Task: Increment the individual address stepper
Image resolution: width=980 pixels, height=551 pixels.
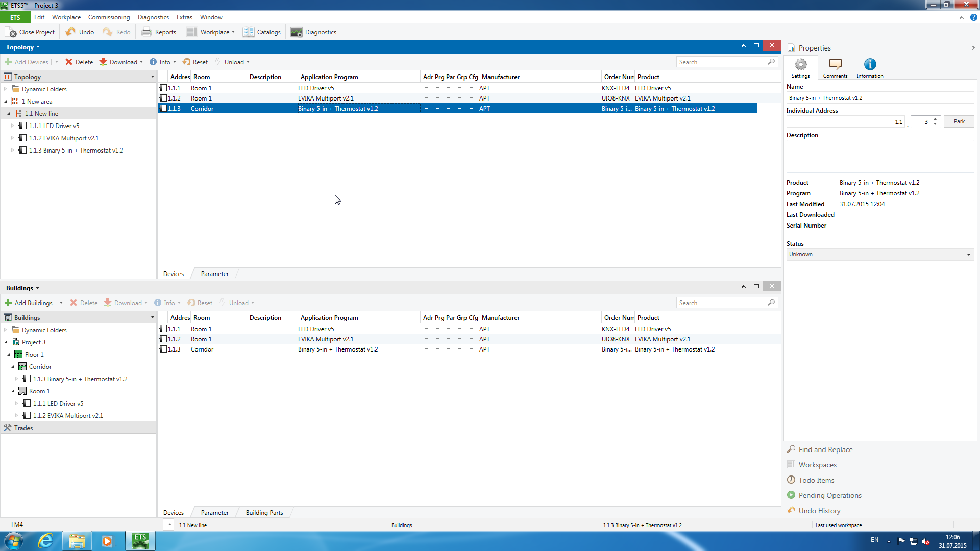Action: [935, 119]
